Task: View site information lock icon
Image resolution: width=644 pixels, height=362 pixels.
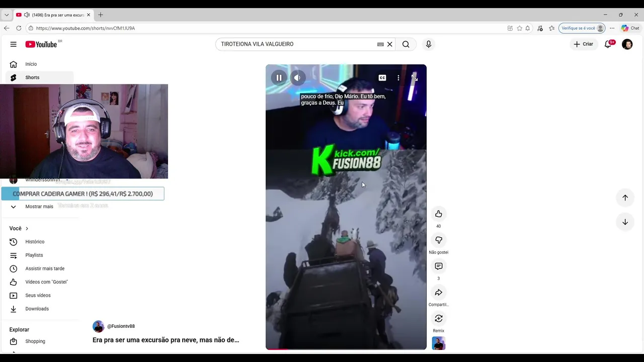Action: click(31, 28)
